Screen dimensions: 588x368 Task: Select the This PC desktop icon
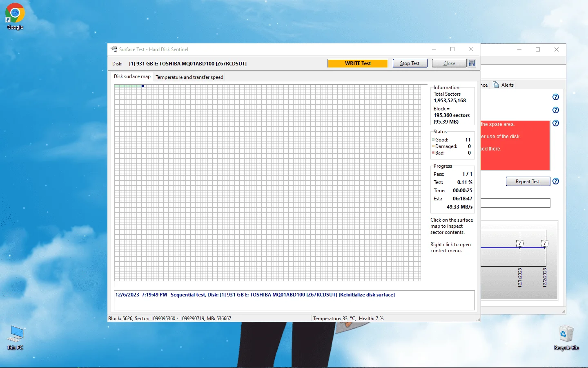(x=15, y=338)
